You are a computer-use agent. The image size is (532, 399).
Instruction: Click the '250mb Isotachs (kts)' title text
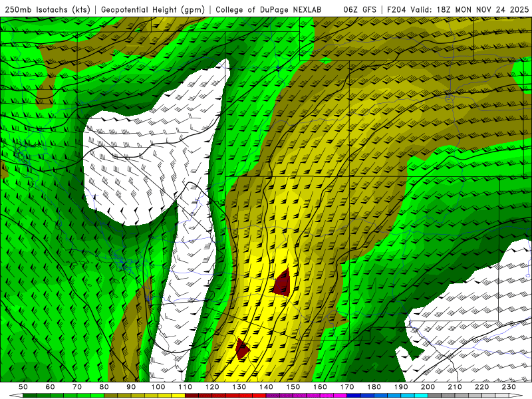pyautogui.click(x=47, y=10)
